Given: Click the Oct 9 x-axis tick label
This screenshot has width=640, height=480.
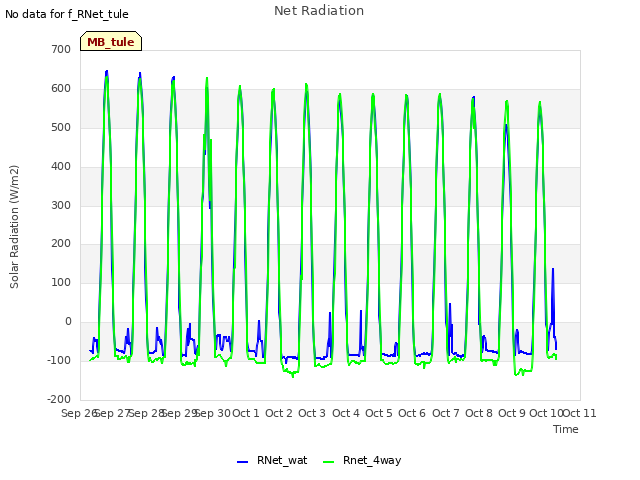Looking at the screenshot, I should click(x=512, y=413).
